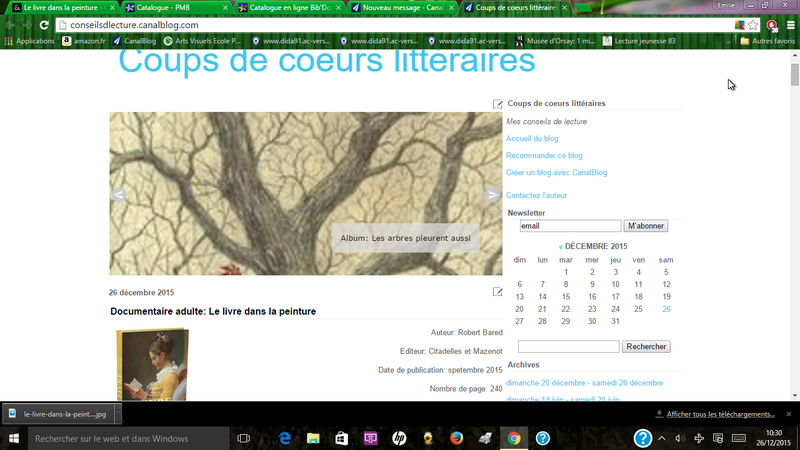Image resolution: width=800 pixels, height=450 pixels.
Task: Click the newsletter email input field
Action: (x=570, y=226)
